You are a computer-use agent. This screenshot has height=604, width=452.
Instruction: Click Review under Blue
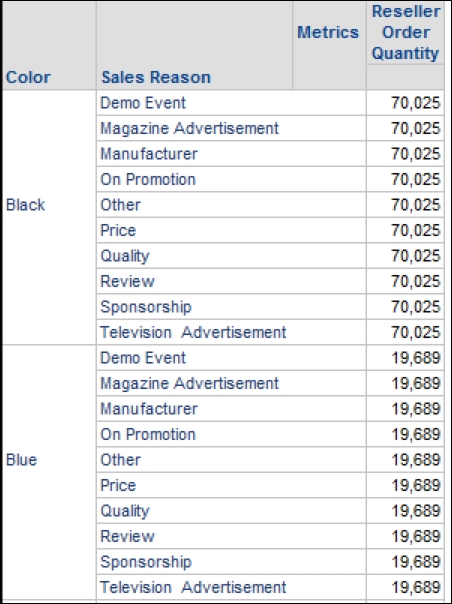pos(127,536)
